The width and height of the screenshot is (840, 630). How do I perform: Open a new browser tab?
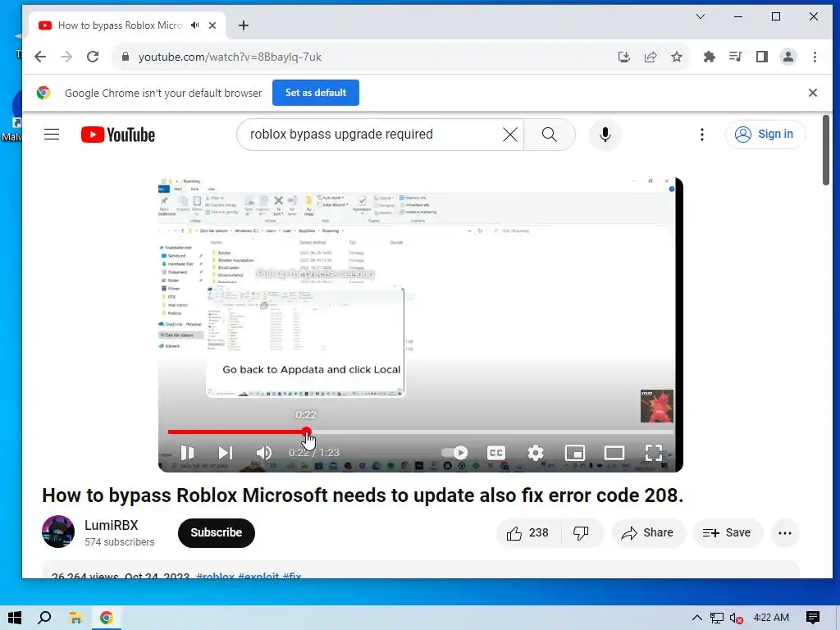tap(243, 25)
